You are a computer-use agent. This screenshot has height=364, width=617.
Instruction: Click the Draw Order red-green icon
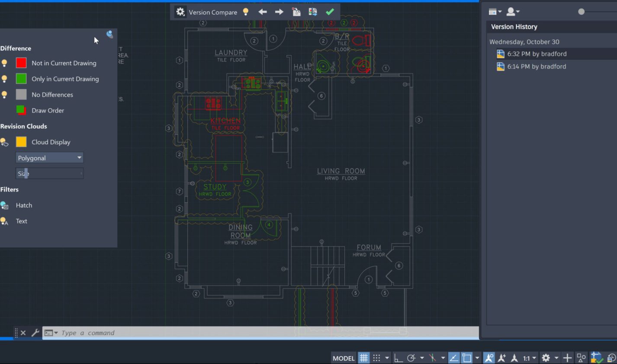tap(21, 110)
